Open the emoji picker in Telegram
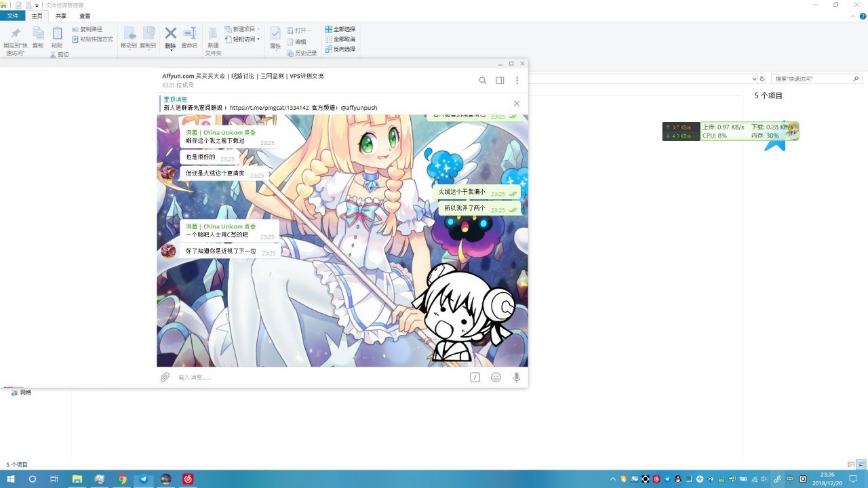The height and width of the screenshot is (488, 868). coord(496,377)
